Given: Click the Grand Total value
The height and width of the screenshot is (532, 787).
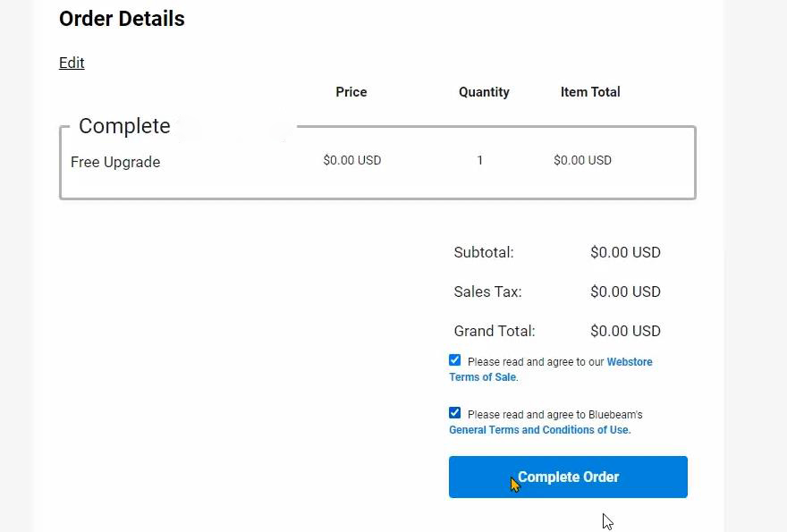Looking at the screenshot, I should click(625, 331).
